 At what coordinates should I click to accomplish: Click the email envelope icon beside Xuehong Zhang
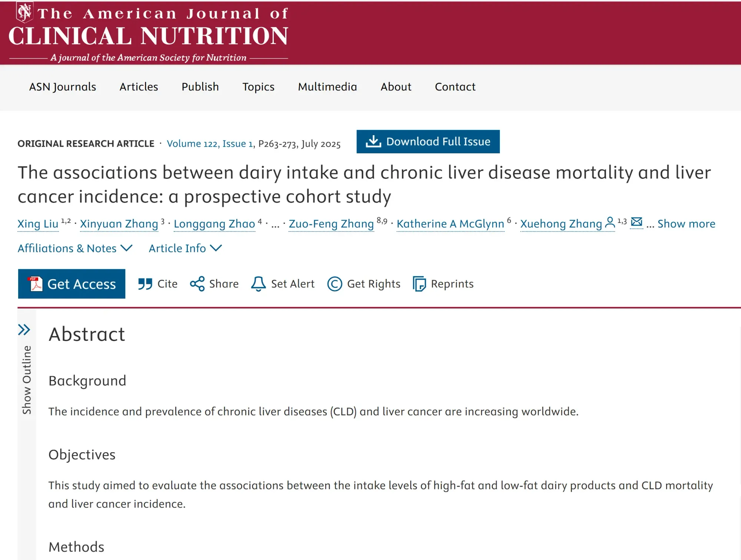[637, 222]
